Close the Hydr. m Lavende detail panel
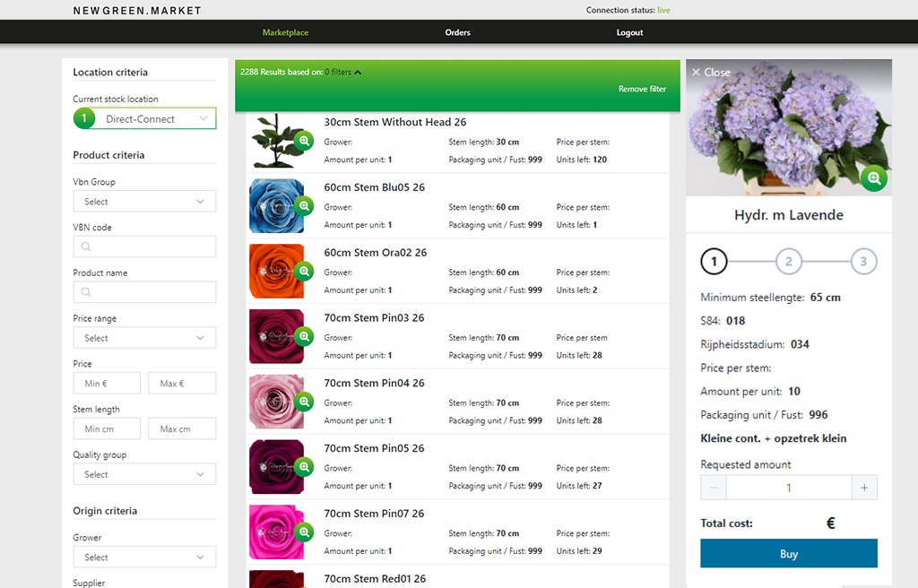The height and width of the screenshot is (588, 918). [711, 72]
